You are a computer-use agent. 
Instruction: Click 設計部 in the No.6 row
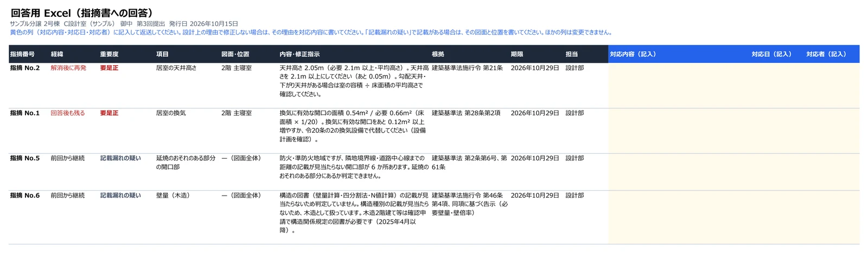575,196
